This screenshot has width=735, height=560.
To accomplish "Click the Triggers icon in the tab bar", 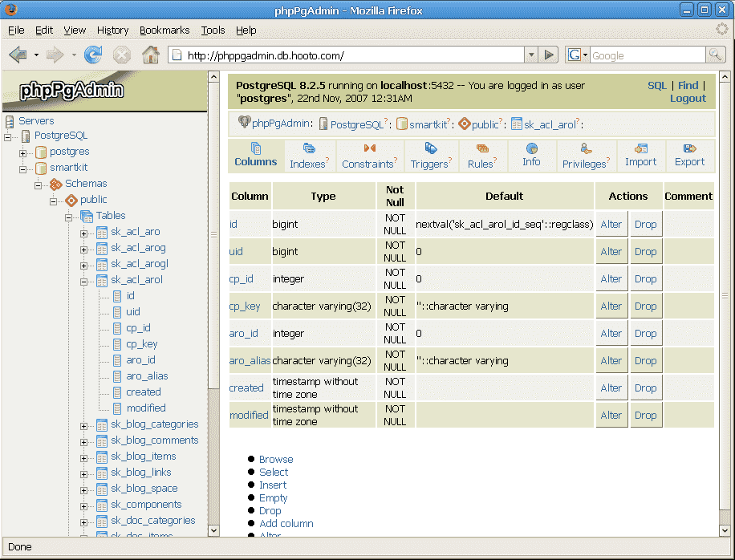I will pyautogui.click(x=431, y=148).
